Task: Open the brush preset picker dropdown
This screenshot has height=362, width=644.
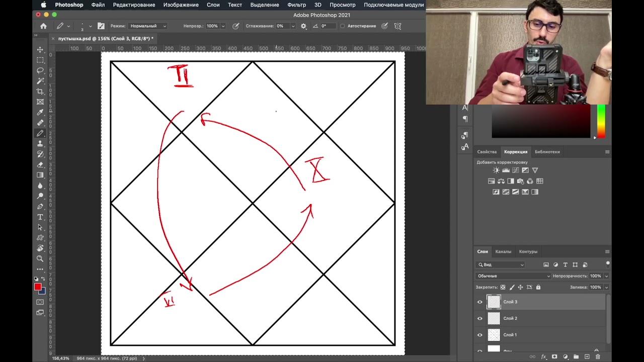Action: (91, 26)
